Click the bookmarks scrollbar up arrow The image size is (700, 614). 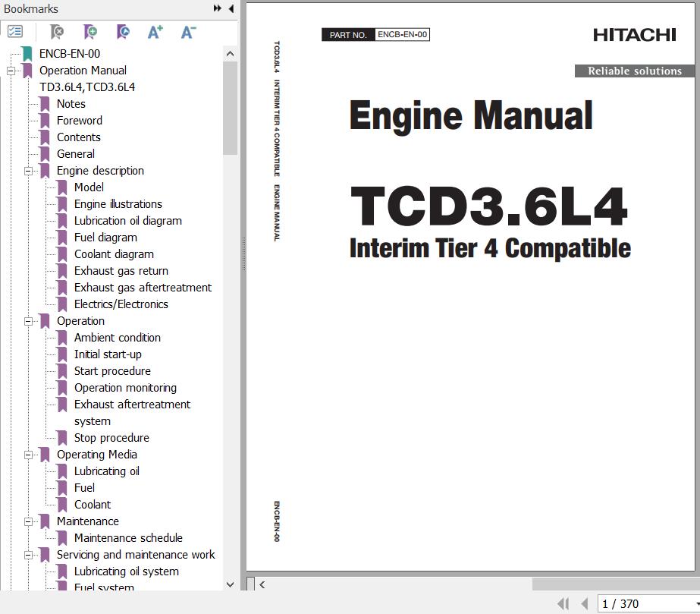click(x=231, y=54)
